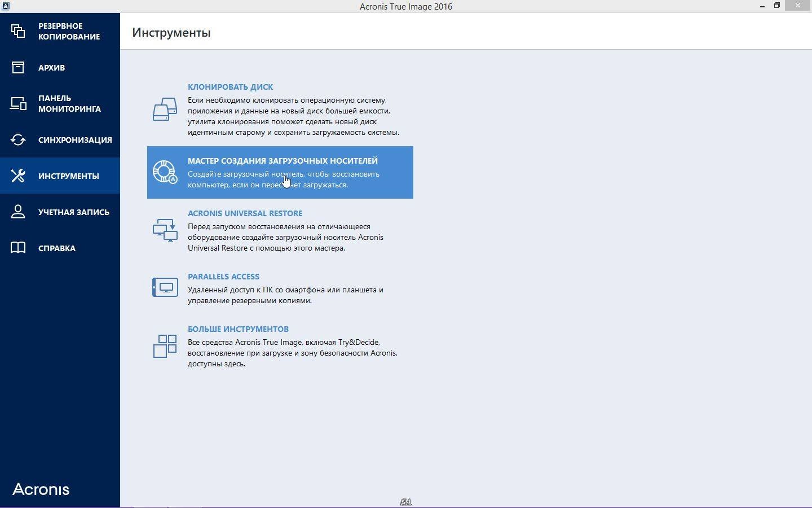Click the Dashboard monitoring panel icon

[18, 103]
